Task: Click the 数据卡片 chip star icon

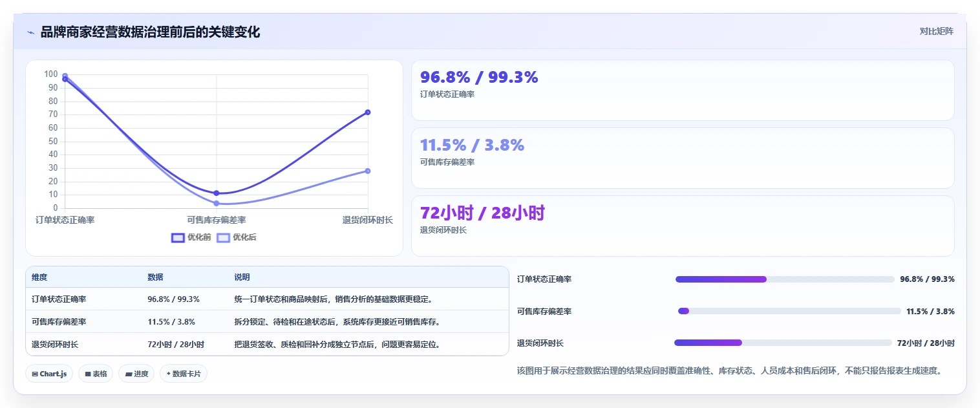Action: tap(169, 374)
